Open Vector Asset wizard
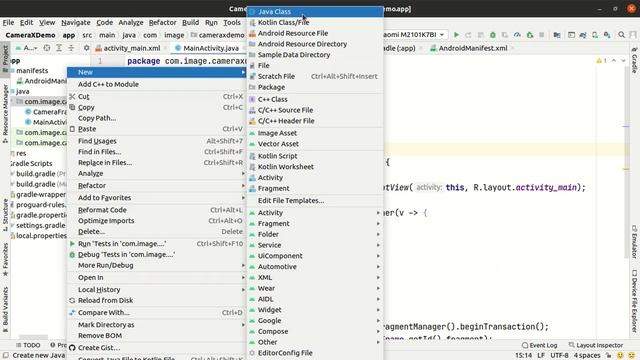 coord(315,144)
